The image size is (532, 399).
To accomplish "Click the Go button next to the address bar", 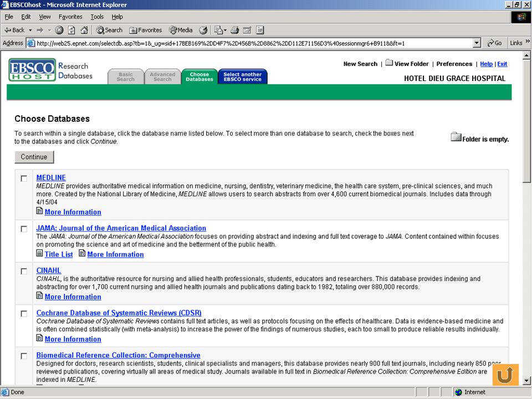I will [494, 43].
